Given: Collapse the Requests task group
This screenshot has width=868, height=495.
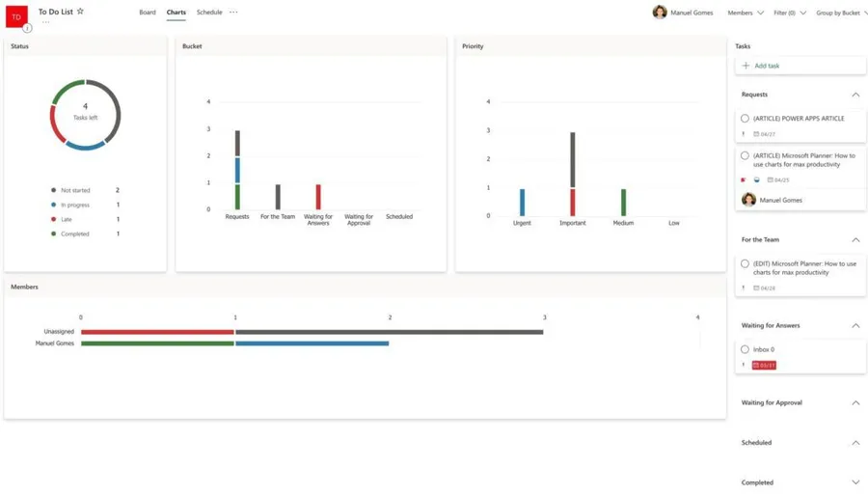Looking at the screenshot, I should [855, 95].
